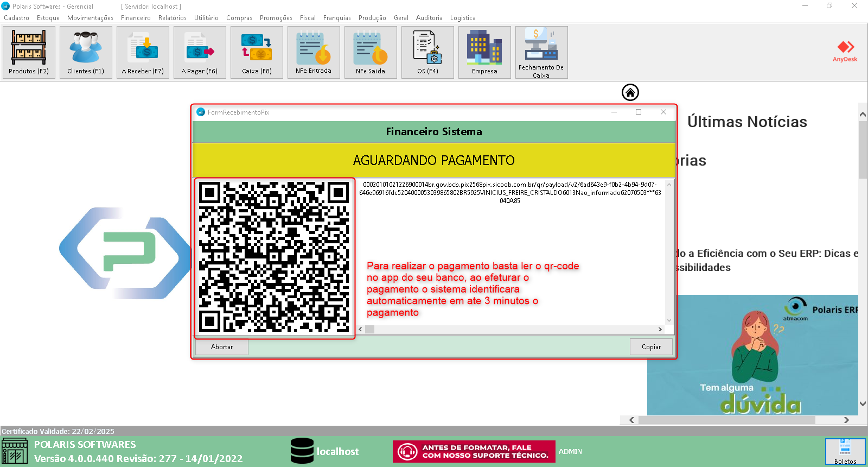The width and height of the screenshot is (868, 467).
Task: Minimize the FormRecebimentoPix dialog
Action: 614,112
